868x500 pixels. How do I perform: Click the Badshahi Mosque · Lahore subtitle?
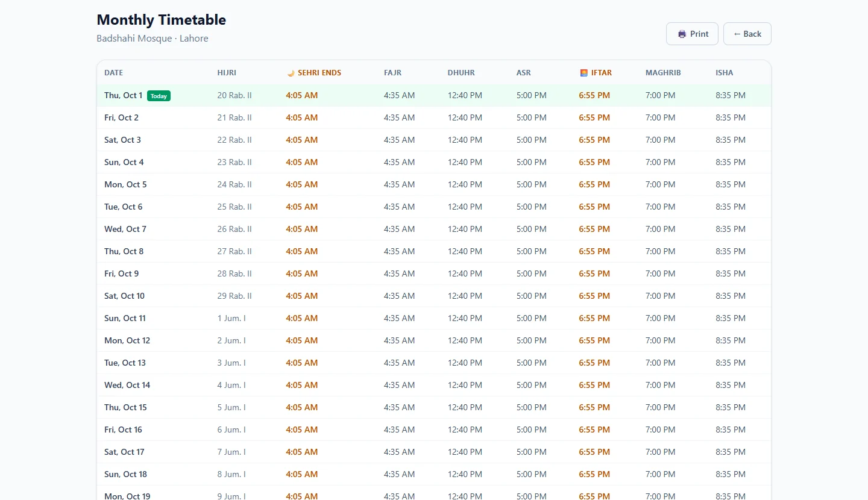[x=153, y=39]
